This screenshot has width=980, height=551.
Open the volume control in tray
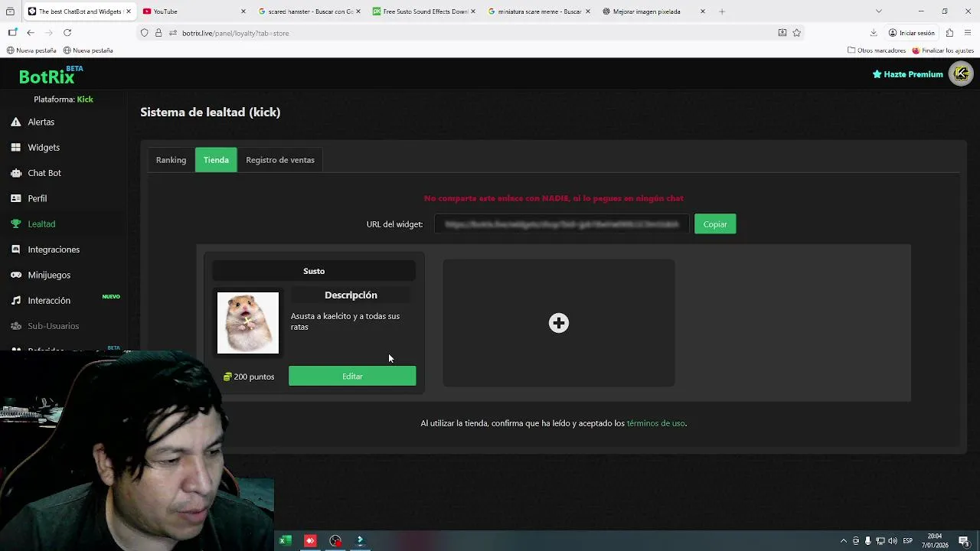pos(893,541)
